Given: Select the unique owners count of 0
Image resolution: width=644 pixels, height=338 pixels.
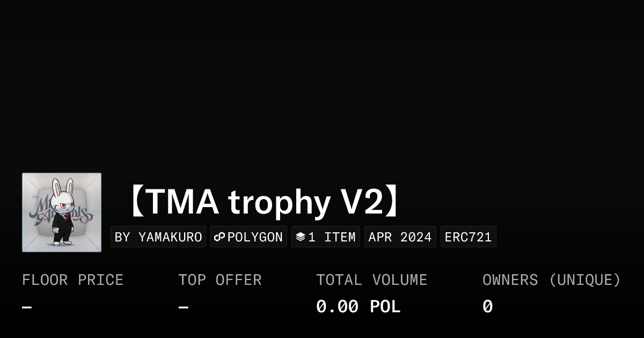Looking at the screenshot, I should [x=487, y=307].
